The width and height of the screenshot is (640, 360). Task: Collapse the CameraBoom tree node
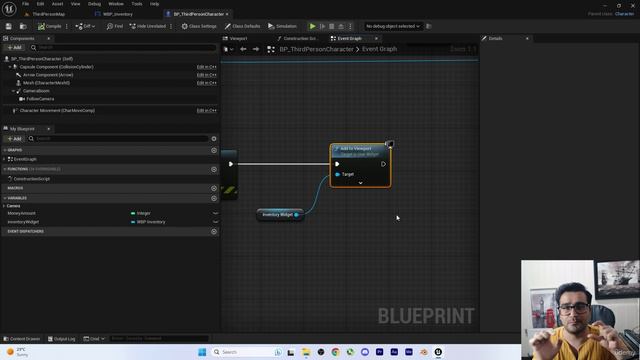(x=13, y=91)
